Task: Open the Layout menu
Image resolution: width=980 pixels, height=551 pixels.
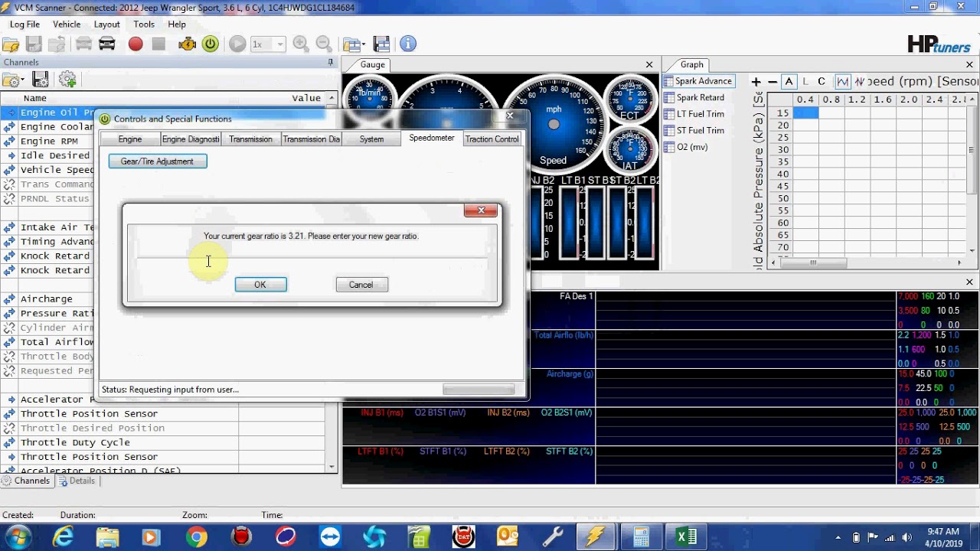Action: pos(106,24)
